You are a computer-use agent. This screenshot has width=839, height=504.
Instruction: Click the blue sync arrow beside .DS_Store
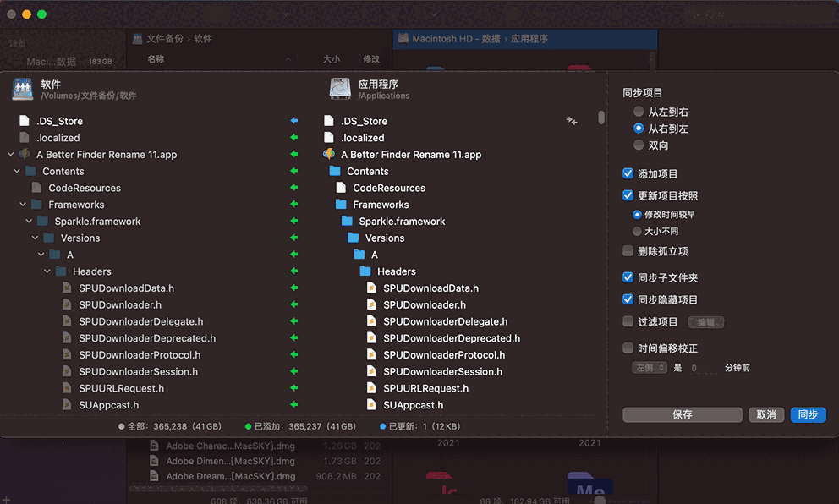click(x=294, y=121)
